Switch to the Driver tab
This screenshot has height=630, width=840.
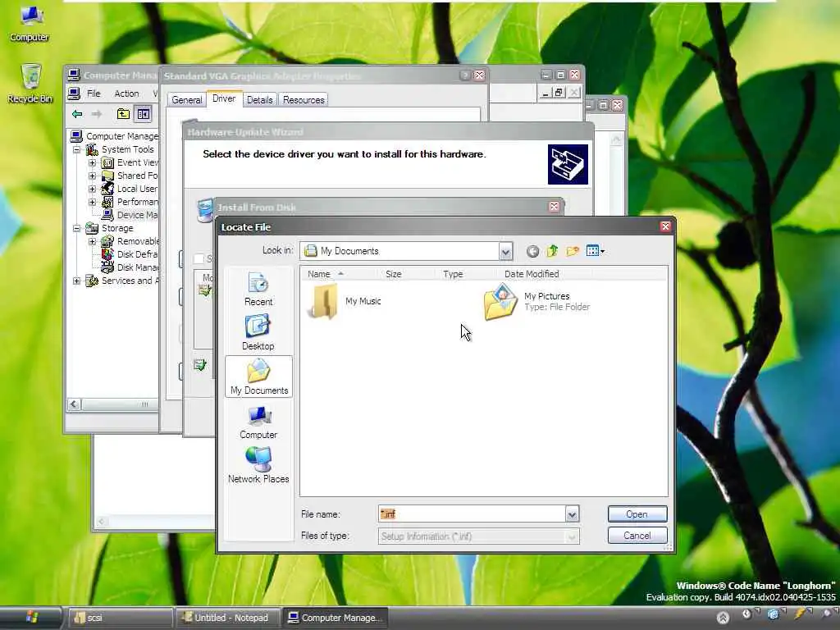click(224, 98)
